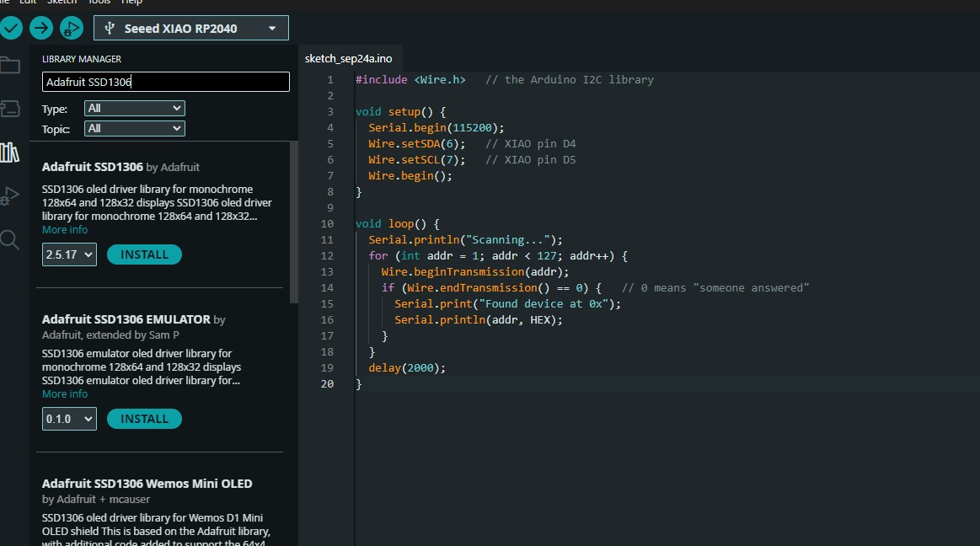Screen dimensions: 980x546
Task: Click the #include <Wire.h> line
Action: [410, 80]
